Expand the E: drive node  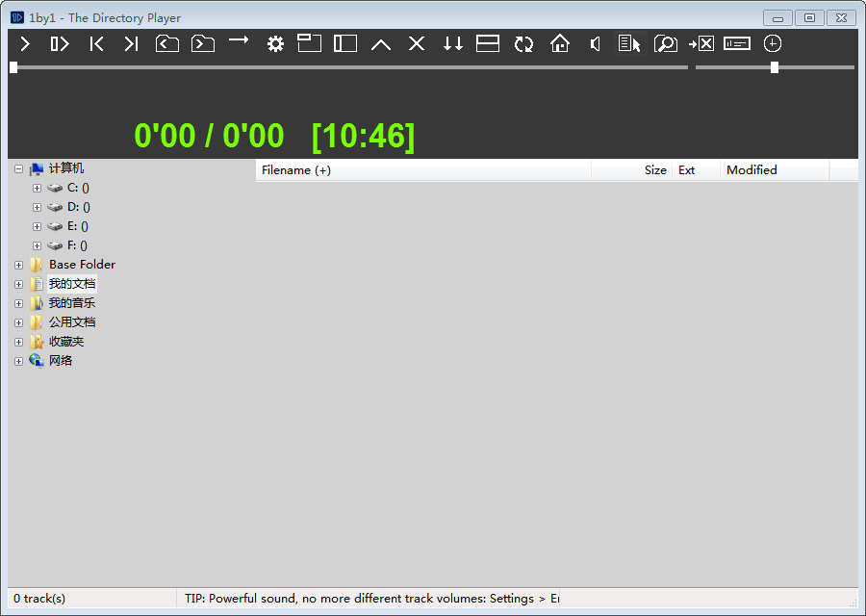37,227
